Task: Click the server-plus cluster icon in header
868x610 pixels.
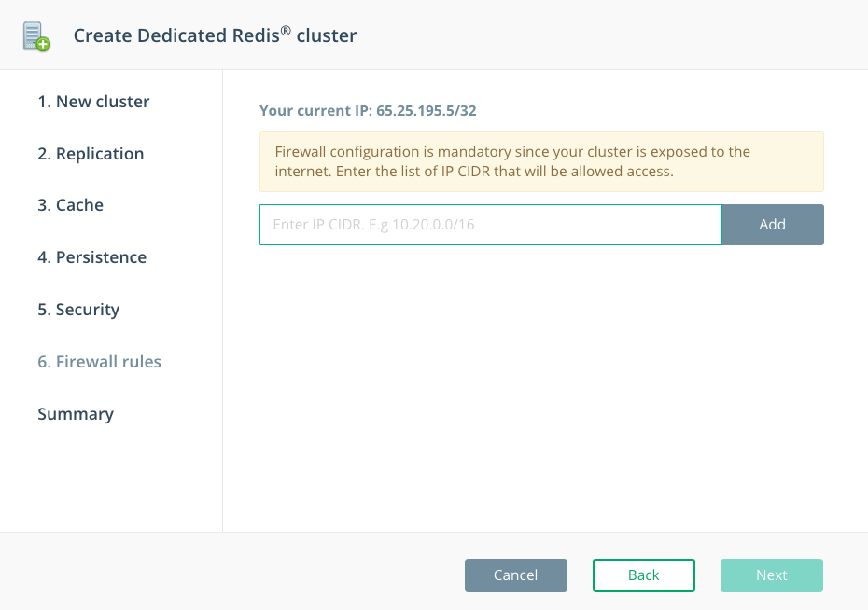Action: pyautogui.click(x=36, y=36)
